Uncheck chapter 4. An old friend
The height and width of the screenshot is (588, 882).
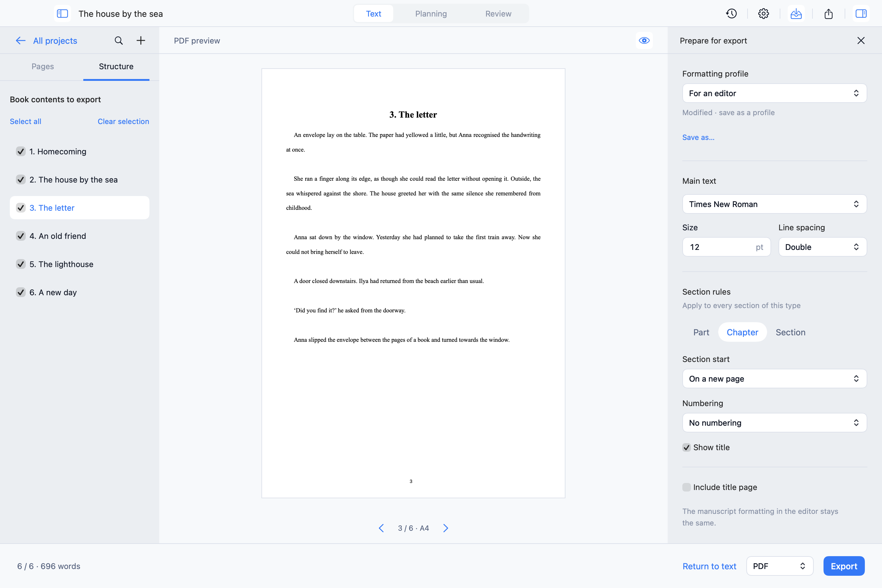pos(21,236)
